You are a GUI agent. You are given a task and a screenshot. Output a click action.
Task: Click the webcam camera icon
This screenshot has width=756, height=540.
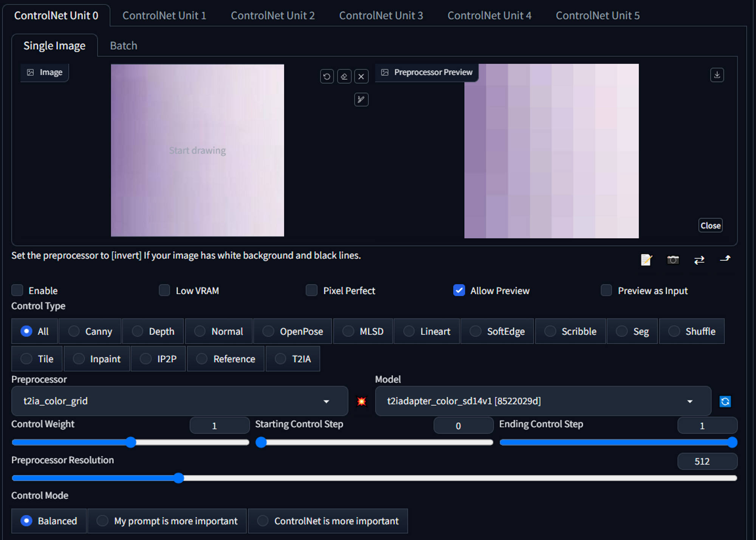coord(673,259)
